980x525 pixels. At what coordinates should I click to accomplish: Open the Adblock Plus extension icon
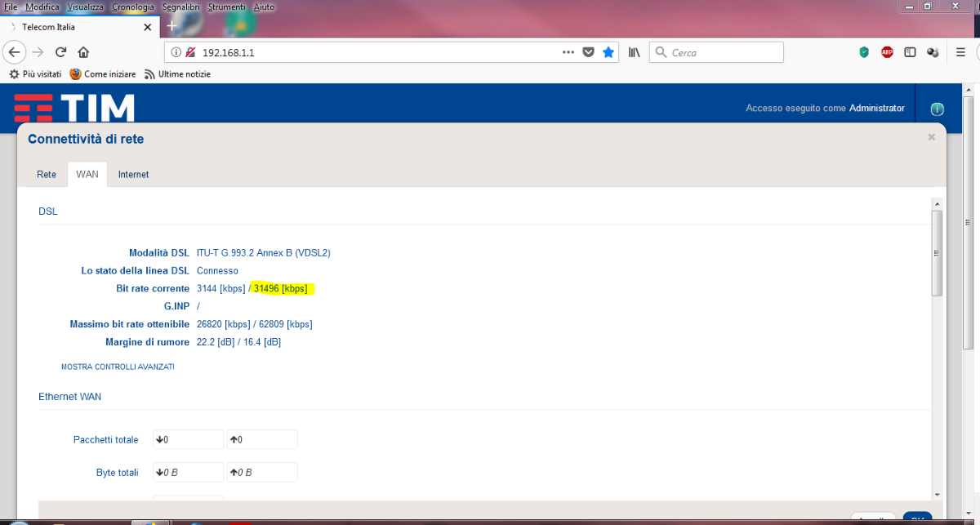pos(887,52)
